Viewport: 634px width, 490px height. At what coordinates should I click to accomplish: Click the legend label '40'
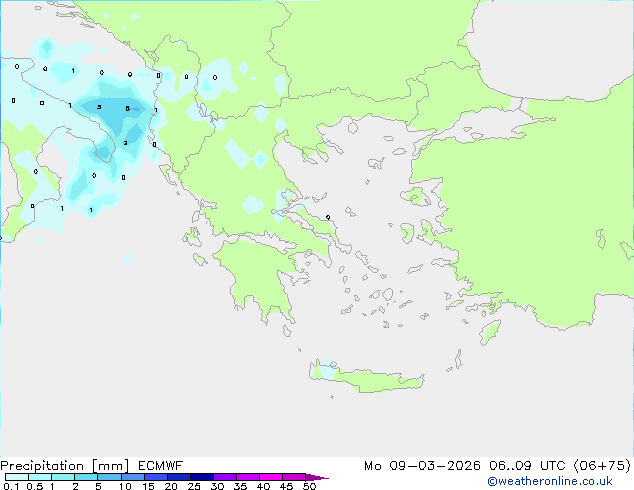tap(263, 486)
